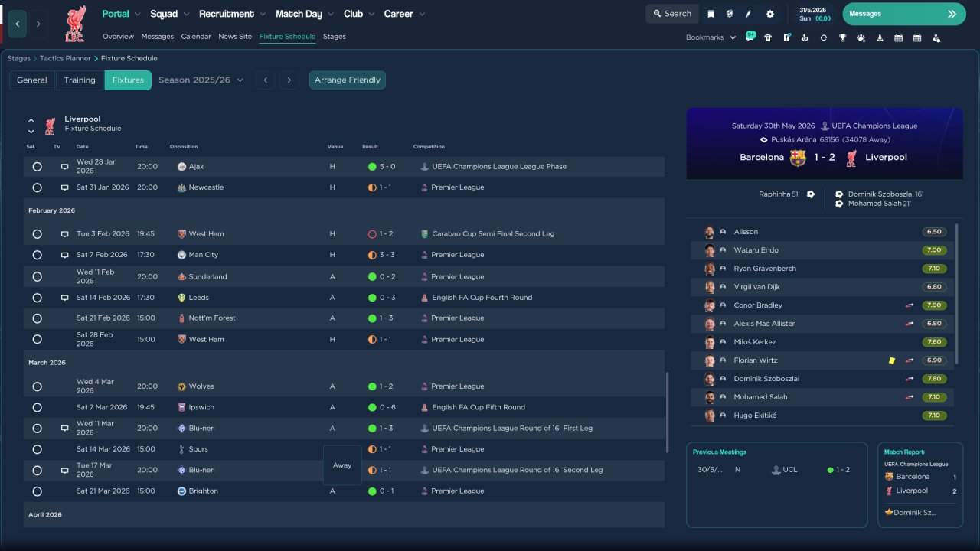Select the Nott'm Forest fixture radio button
The image size is (980, 551).
pyautogui.click(x=37, y=318)
